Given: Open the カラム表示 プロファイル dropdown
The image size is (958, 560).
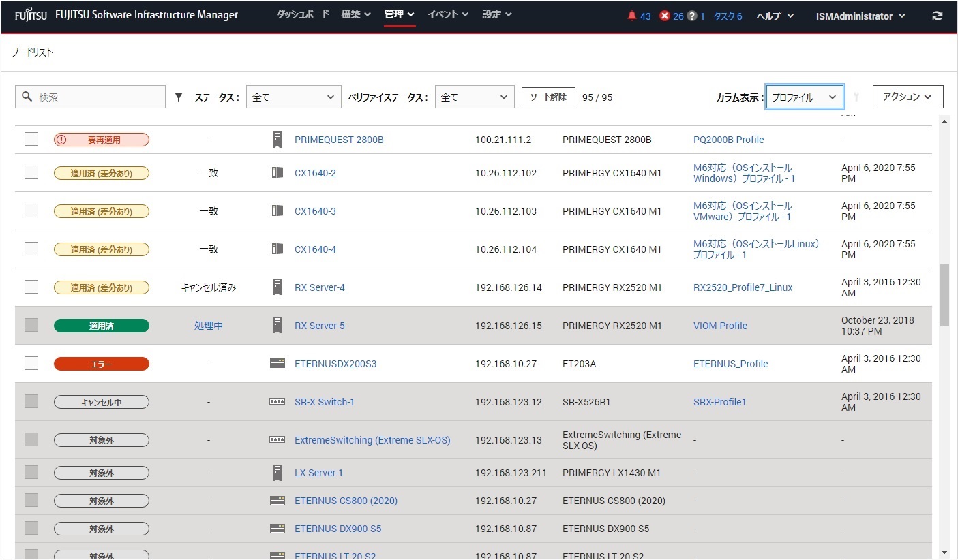Looking at the screenshot, I should click(805, 97).
